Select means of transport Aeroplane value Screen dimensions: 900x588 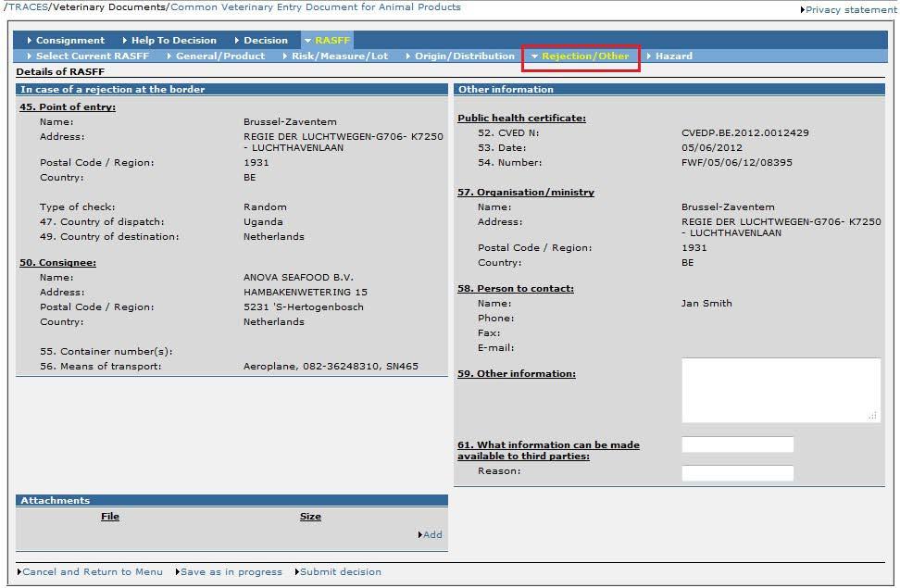(x=331, y=367)
